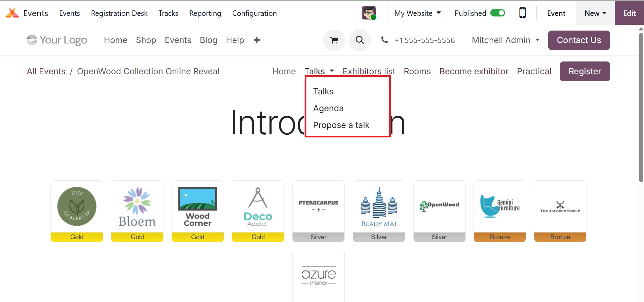Click the Contact Us button
This screenshot has height=302, width=644.
pos(579,40)
